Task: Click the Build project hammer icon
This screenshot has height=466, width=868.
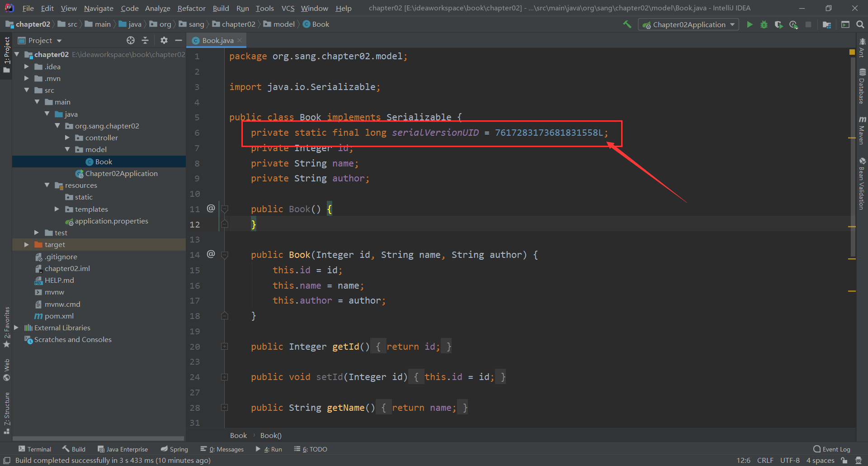Action: tap(627, 24)
